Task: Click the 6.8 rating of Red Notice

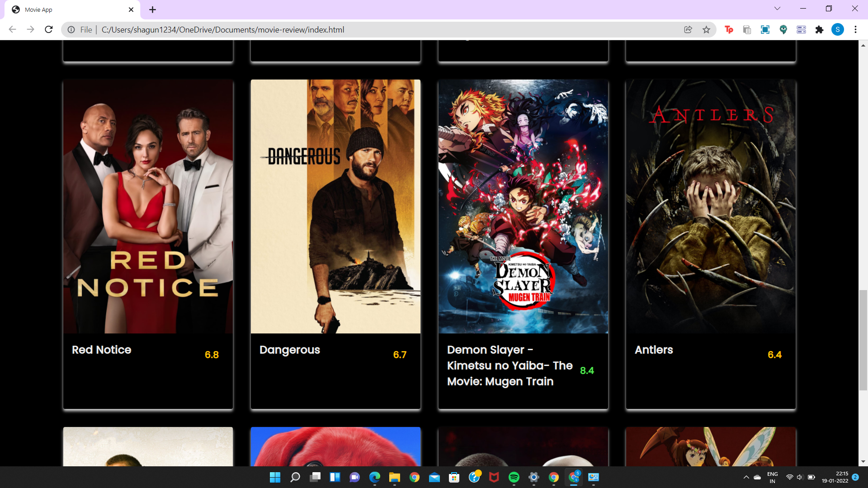Action: pyautogui.click(x=212, y=355)
